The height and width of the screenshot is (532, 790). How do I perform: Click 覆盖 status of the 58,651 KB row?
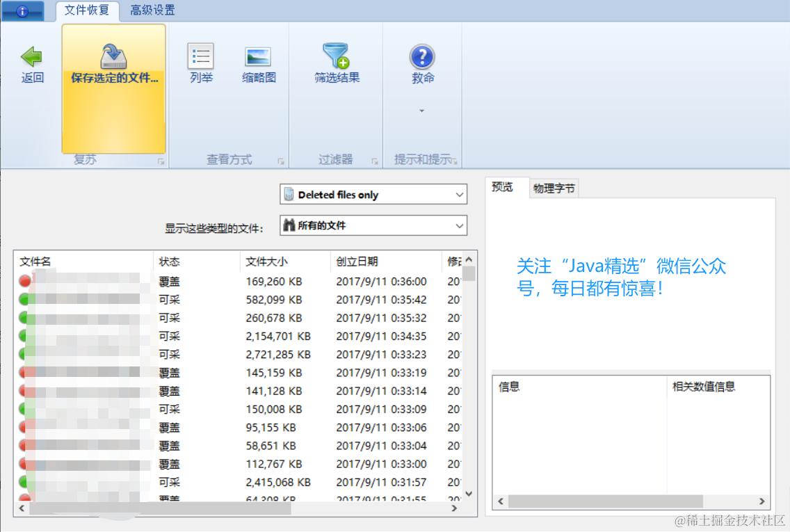pyautogui.click(x=169, y=445)
